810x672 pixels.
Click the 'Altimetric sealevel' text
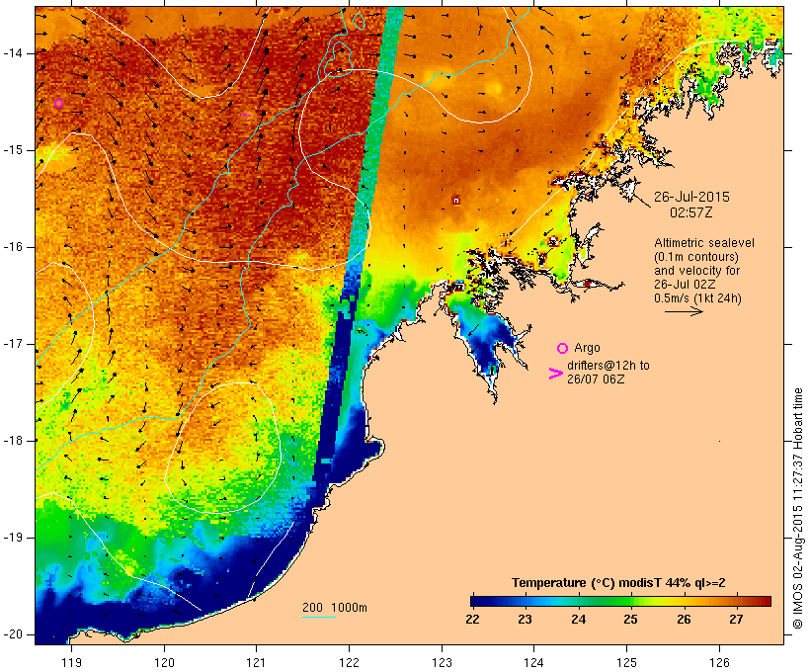(x=704, y=243)
